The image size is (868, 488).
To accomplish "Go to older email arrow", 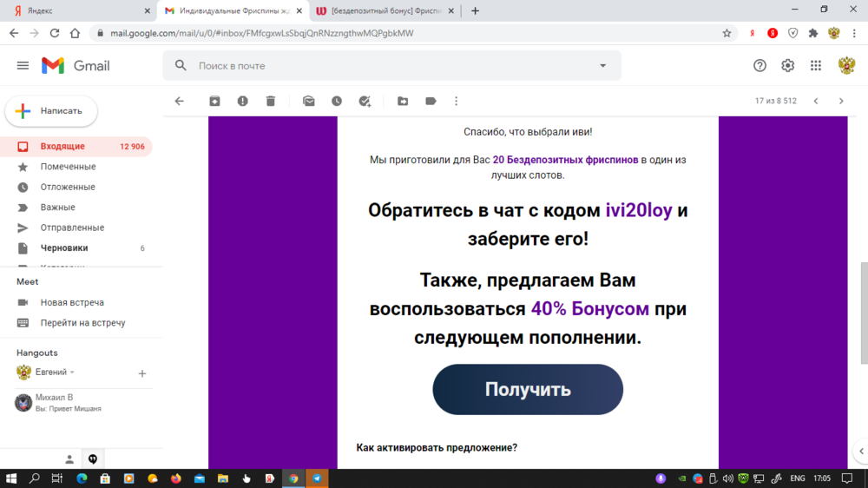I will click(841, 101).
